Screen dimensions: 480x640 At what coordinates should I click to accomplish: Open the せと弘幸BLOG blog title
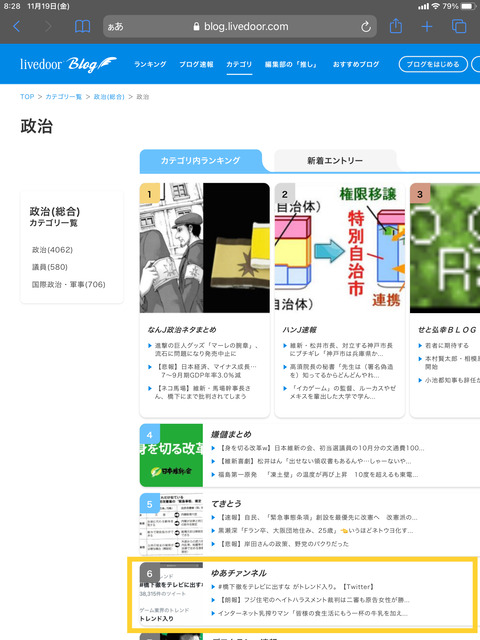pos(447,329)
